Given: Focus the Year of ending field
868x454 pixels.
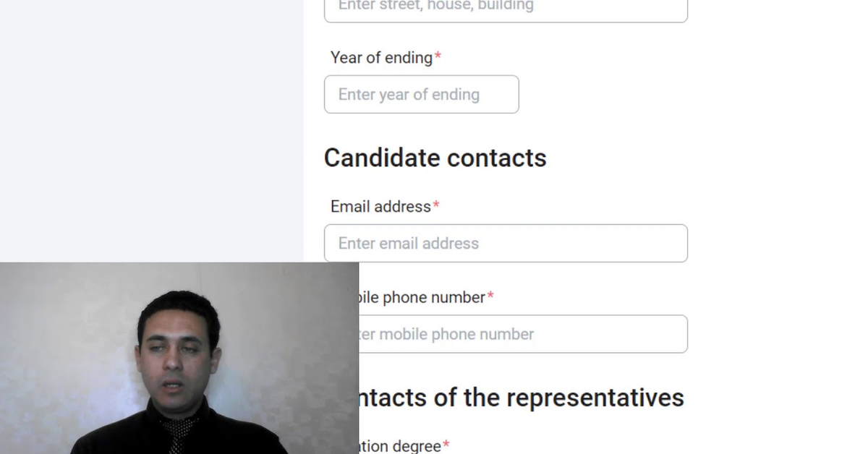Looking at the screenshot, I should pyautogui.click(x=421, y=95).
